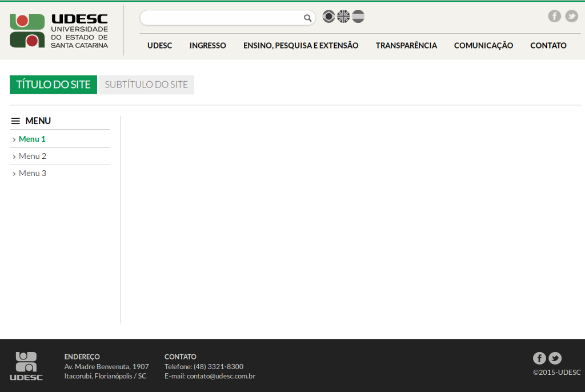Image resolution: width=585 pixels, height=392 pixels.
Task: Open the INGRESSO navigation menu
Action: [207, 46]
